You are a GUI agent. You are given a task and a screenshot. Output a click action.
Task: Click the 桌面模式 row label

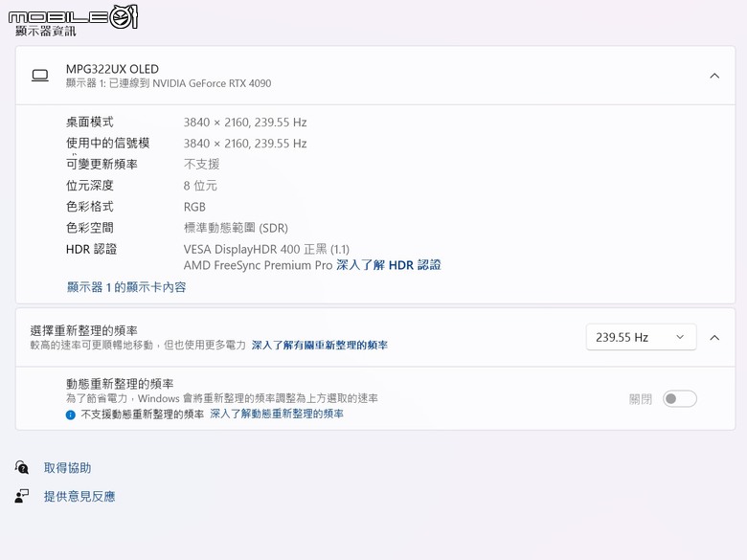90,122
